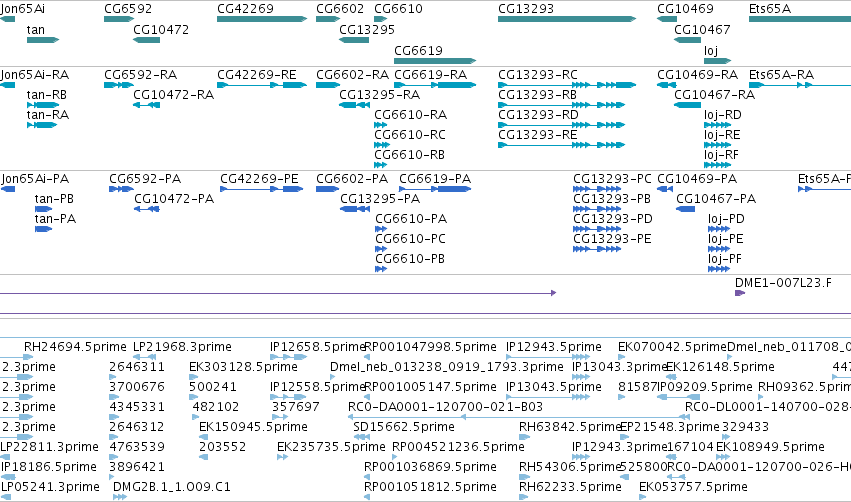Open protein CG13293-PD

pyautogui.click(x=613, y=219)
